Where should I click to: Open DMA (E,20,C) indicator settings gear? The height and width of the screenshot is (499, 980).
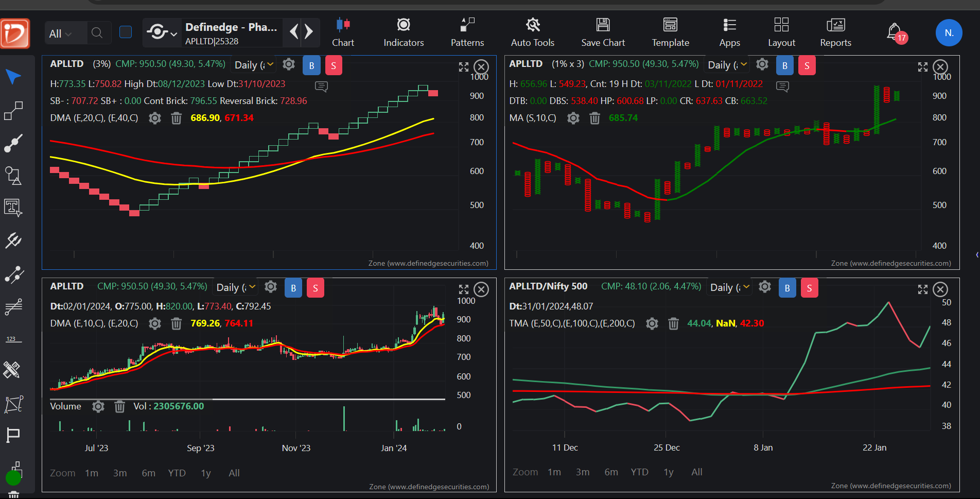[x=155, y=118]
